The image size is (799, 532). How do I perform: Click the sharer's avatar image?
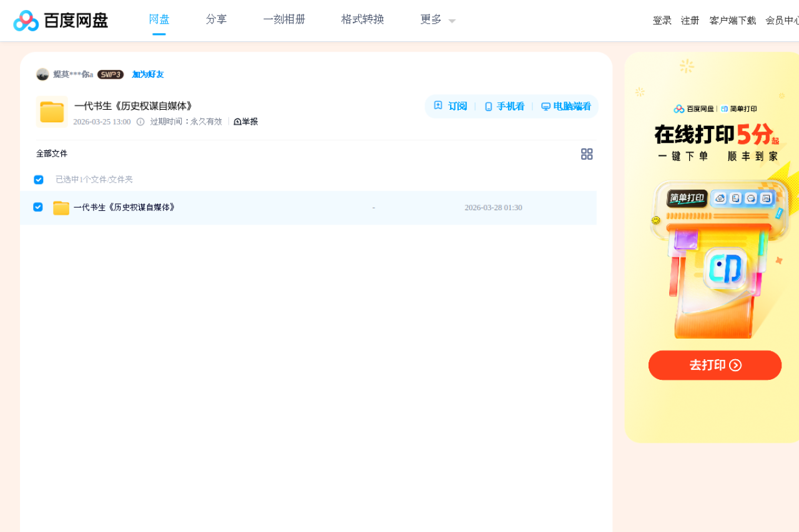click(x=43, y=74)
